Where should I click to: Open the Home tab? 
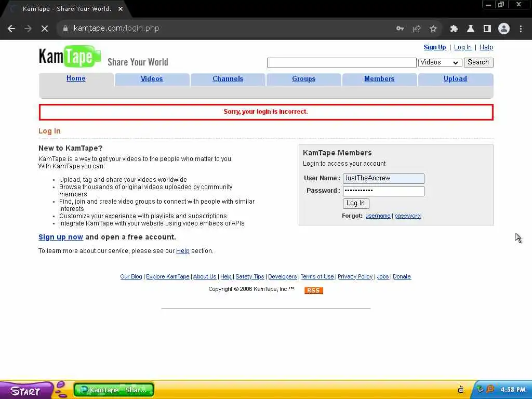tap(76, 78)
